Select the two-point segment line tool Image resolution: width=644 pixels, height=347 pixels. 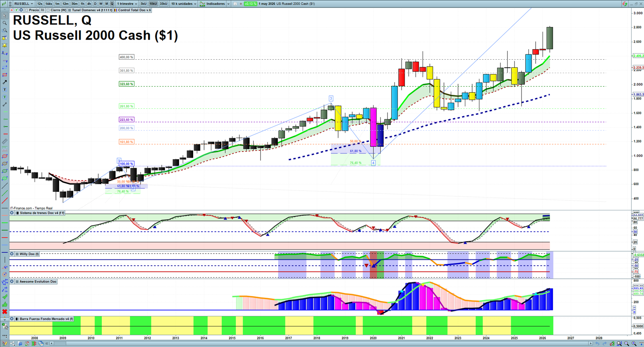[x=4, y=104]
